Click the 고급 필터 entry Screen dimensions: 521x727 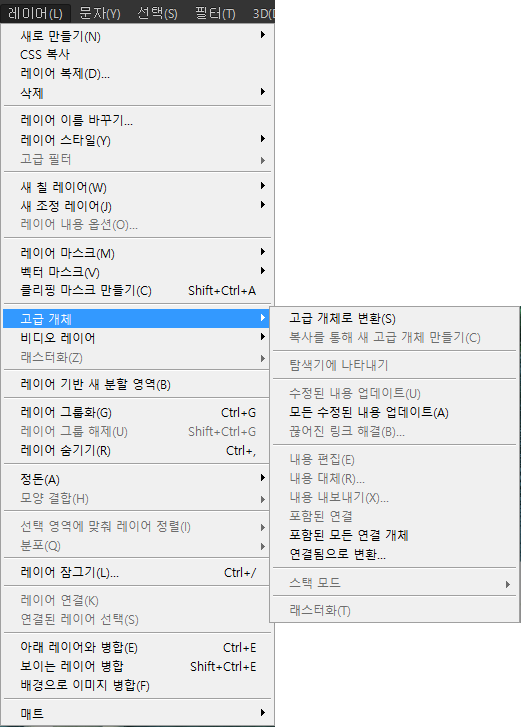[x=137, y=159]
